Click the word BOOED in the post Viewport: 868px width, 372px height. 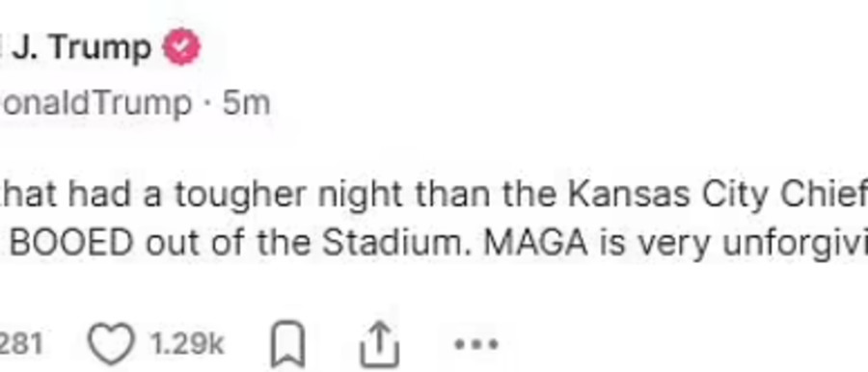click(x=72, y=241)
